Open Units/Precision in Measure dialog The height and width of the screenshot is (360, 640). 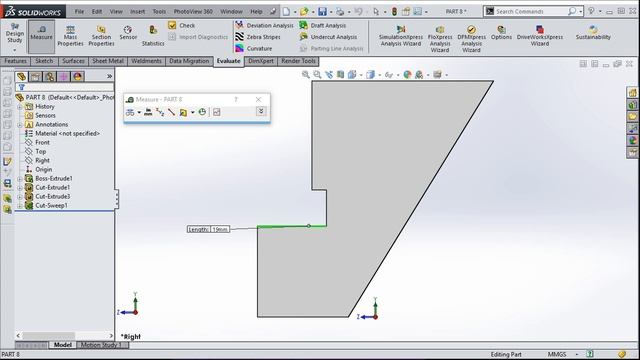tap(148, 112)
